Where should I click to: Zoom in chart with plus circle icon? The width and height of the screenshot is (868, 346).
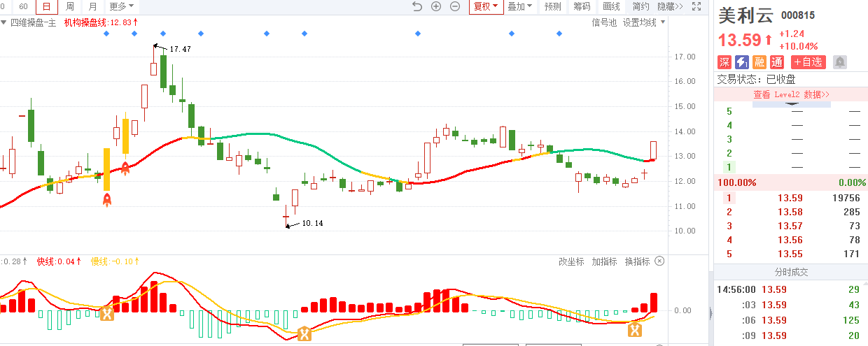pyautogui.click(x=436, y=6)
